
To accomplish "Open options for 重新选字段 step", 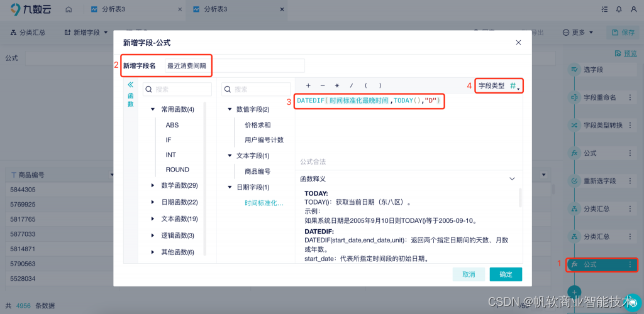I will coord(630,181).
